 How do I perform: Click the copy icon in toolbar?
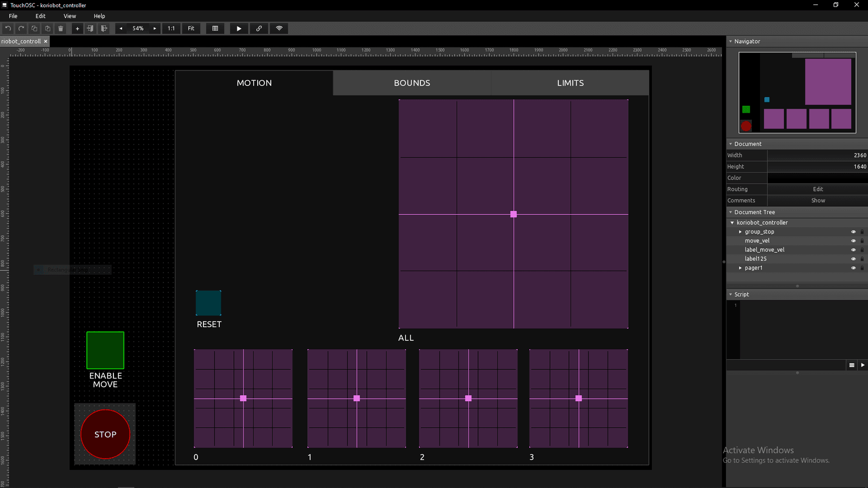pos(34,28)
